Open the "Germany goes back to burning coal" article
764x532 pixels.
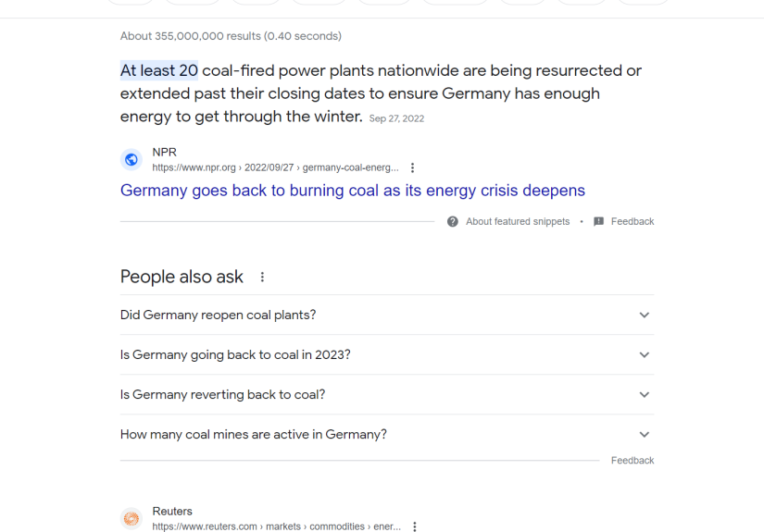352,191
